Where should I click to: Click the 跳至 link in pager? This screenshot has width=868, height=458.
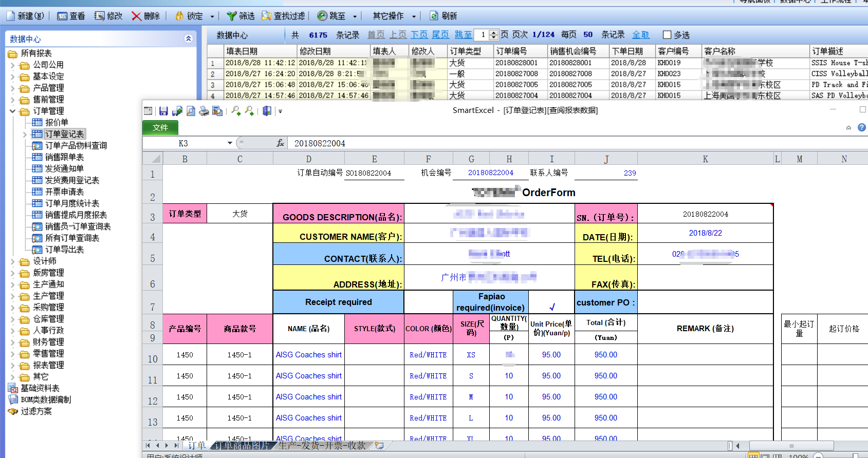tap(463, 34)
